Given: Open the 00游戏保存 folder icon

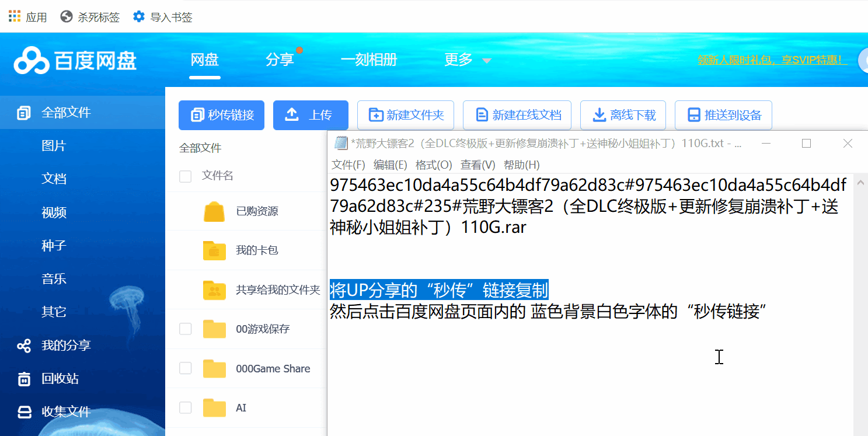Looking at the screenshot, I should (214, 329).
